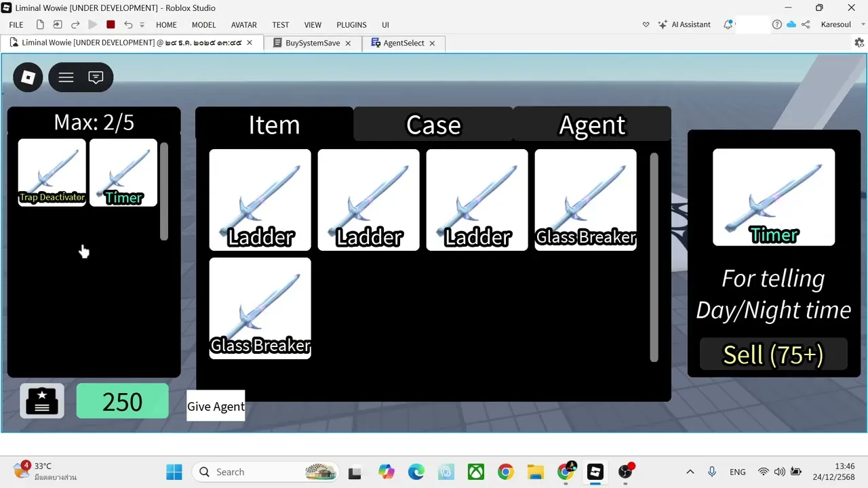The image size is (868, 488).
Task: Switch to the Case inventory tab
Action: tap(433, 125)
